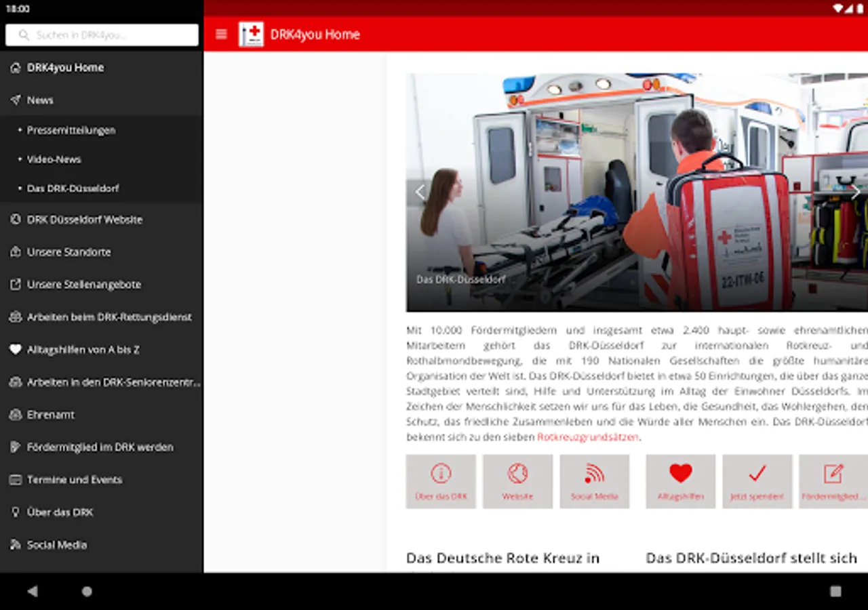The width and height of the screenshot is (868, 610).
Task: Click the heading Das Deutsche Rote Kreuz in
Action: tap(502, 558)
